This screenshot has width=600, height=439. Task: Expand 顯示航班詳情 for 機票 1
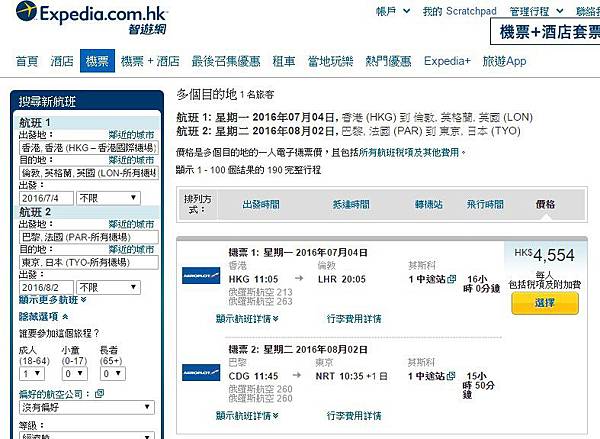point(248,318)
